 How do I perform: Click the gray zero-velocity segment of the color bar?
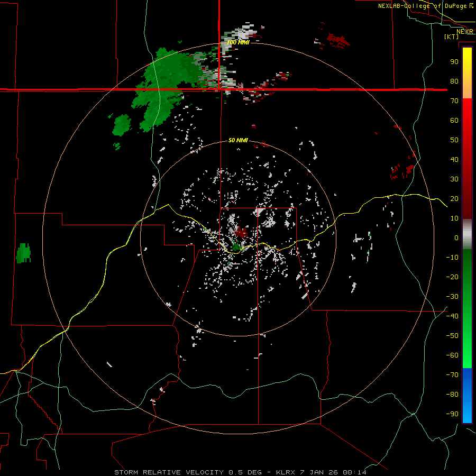467,234
